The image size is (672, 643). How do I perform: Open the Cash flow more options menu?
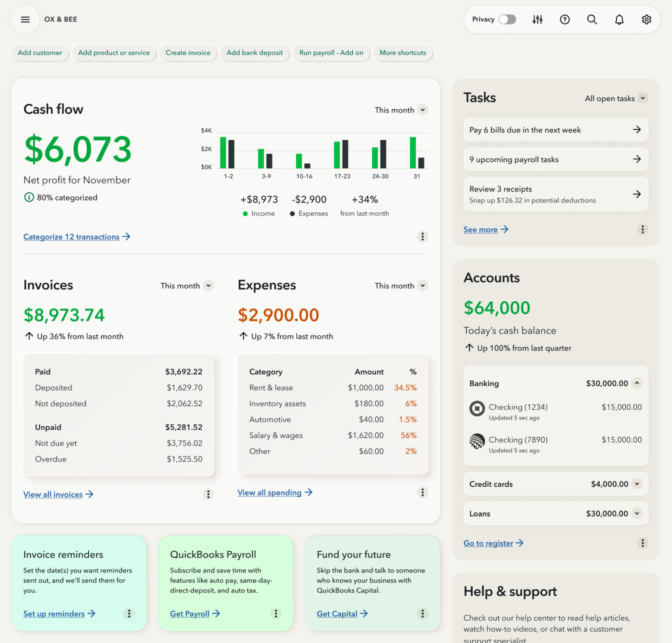[x=422, y=236]
